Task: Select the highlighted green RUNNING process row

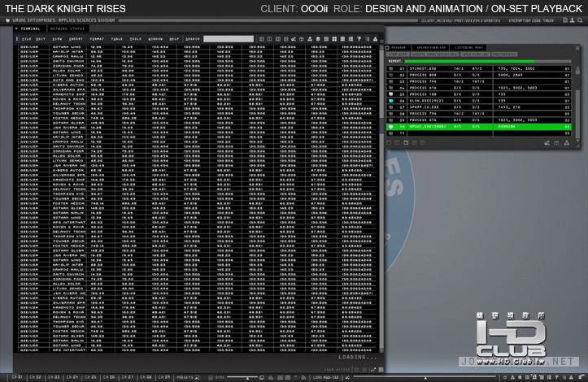Action: point(479,127)
